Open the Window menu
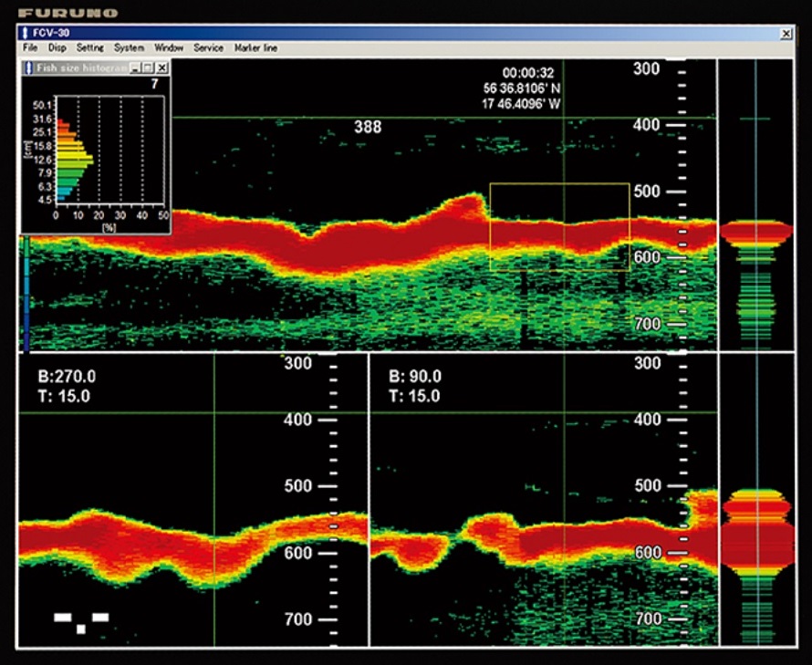Viewport: 812px width, 665px height. click(x=169, y=47)
